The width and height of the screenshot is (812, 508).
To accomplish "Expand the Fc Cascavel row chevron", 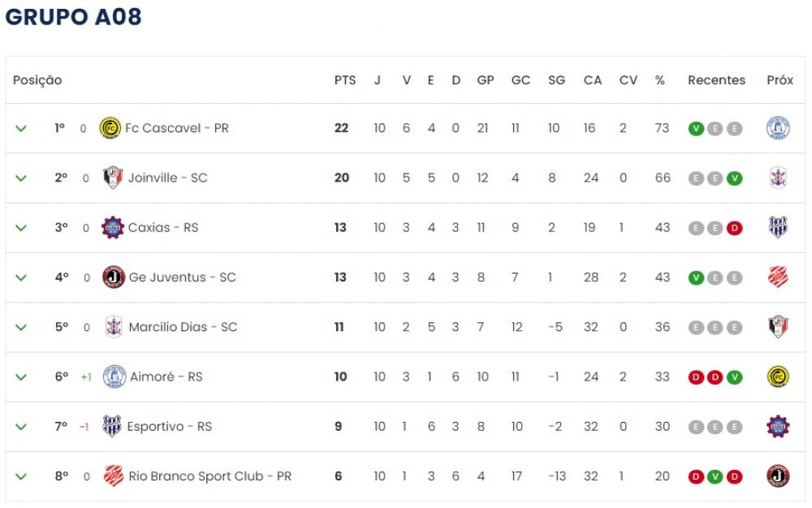I will [x=21, y=128].
